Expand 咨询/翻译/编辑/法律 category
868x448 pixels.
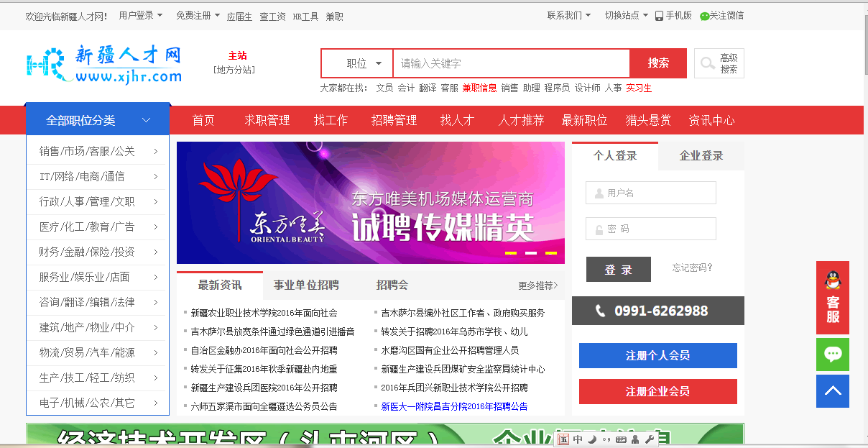tap(98, 302)
